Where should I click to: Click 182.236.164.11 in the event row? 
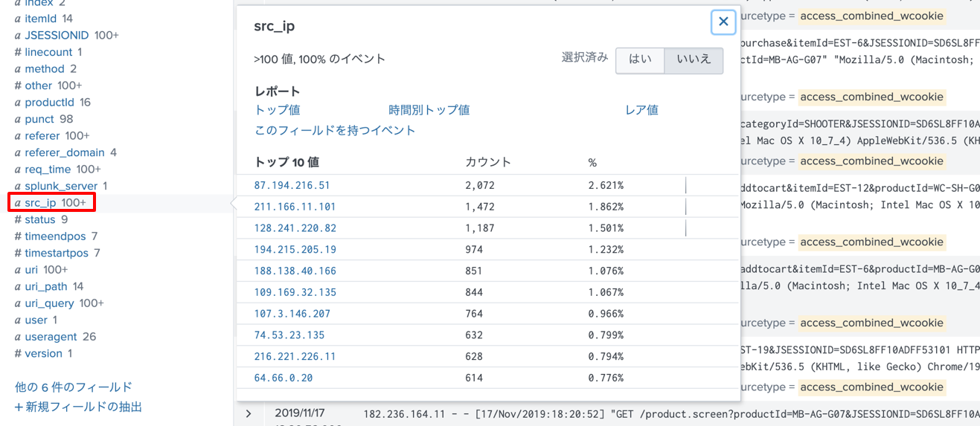[x=405, y=413]
